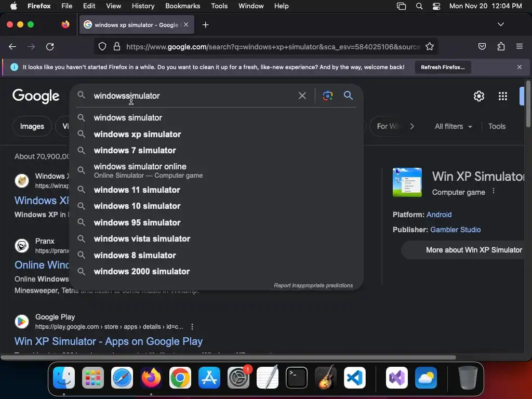532x399 pixels.
Task: Follow the Gambler Studio publisher link
Action: (x=455, y=230)
